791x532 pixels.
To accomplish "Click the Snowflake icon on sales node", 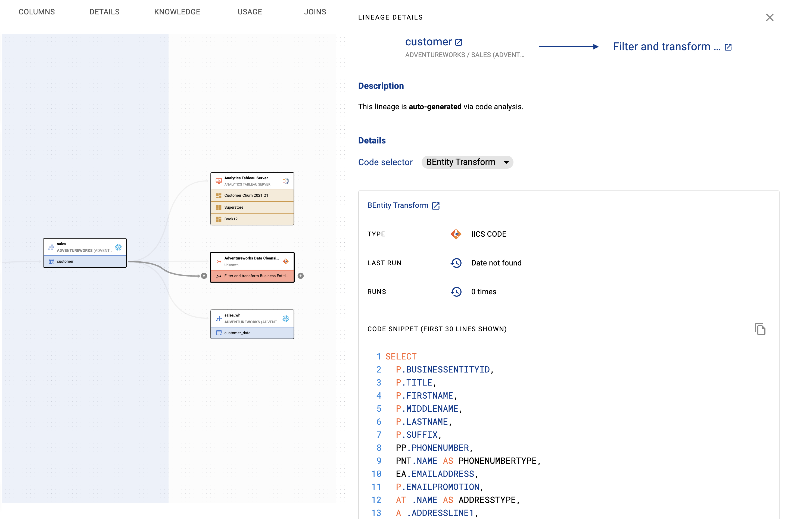I will pos(118,247).
